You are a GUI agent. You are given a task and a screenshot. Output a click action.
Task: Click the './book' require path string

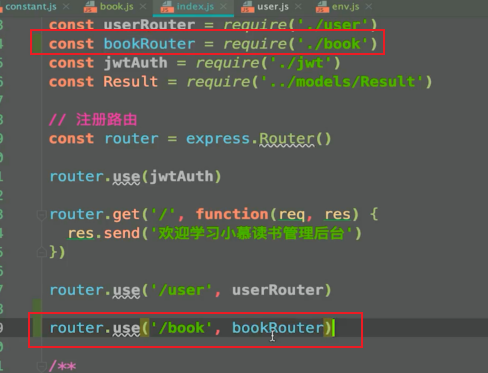click(x=333, y=44)
